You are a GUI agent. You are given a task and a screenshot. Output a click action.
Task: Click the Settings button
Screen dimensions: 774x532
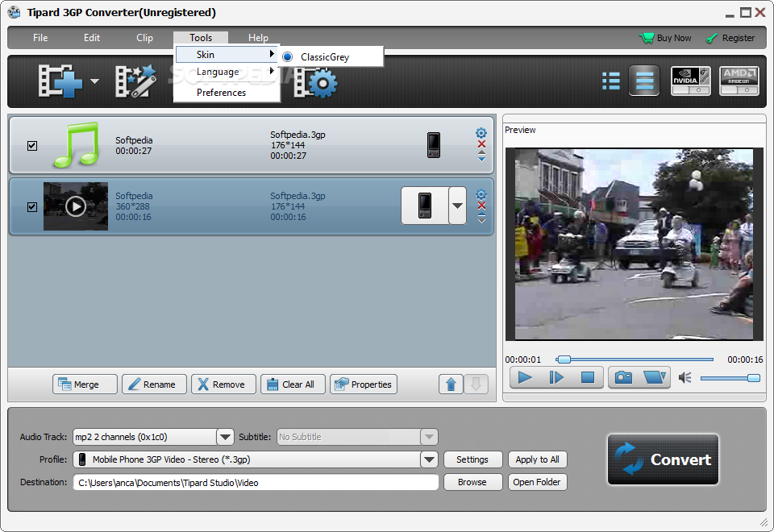[472, 459]
